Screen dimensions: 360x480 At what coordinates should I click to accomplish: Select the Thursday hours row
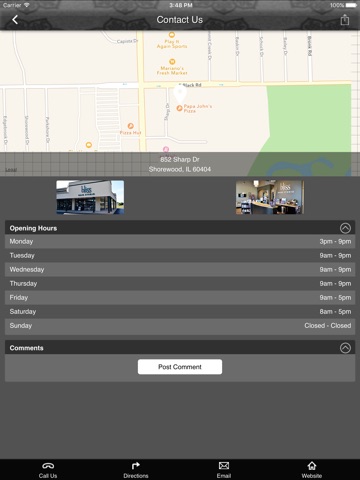[180, 283]
